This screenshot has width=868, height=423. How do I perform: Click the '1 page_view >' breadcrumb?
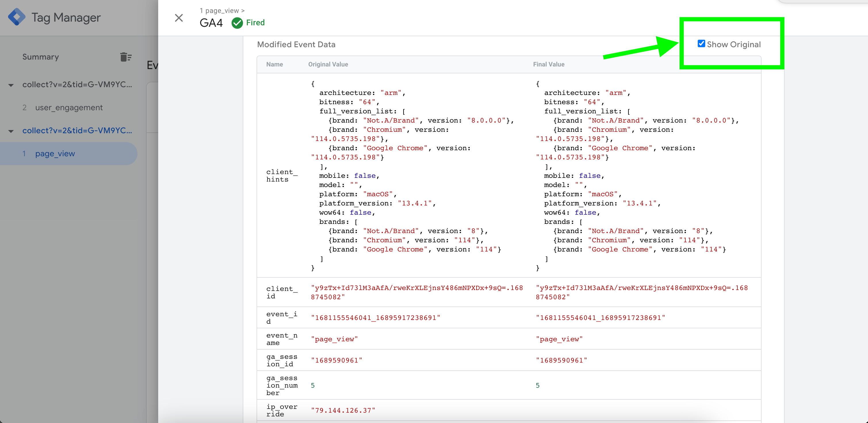tap(222, 10)
